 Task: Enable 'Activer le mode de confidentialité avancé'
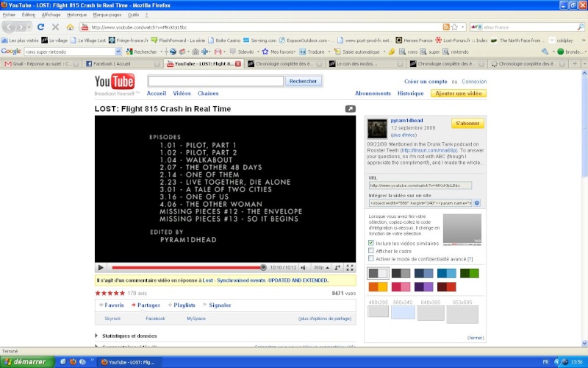371,259
